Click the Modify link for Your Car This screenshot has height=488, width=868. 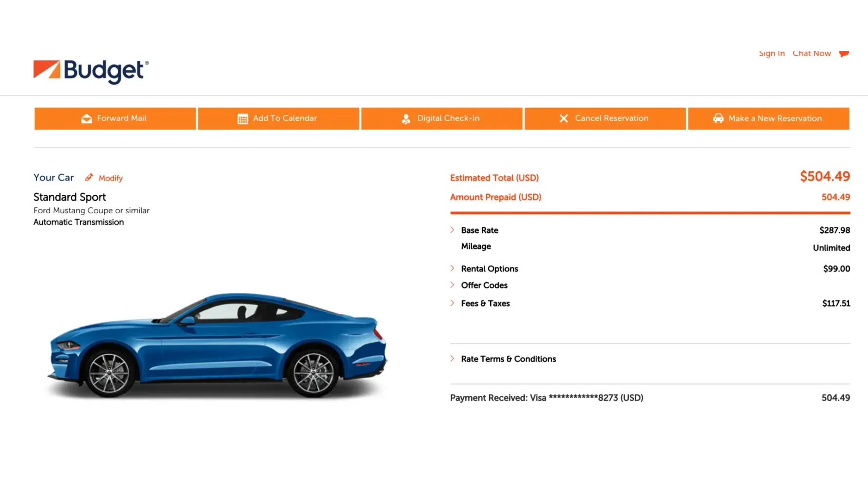point(111,178)
